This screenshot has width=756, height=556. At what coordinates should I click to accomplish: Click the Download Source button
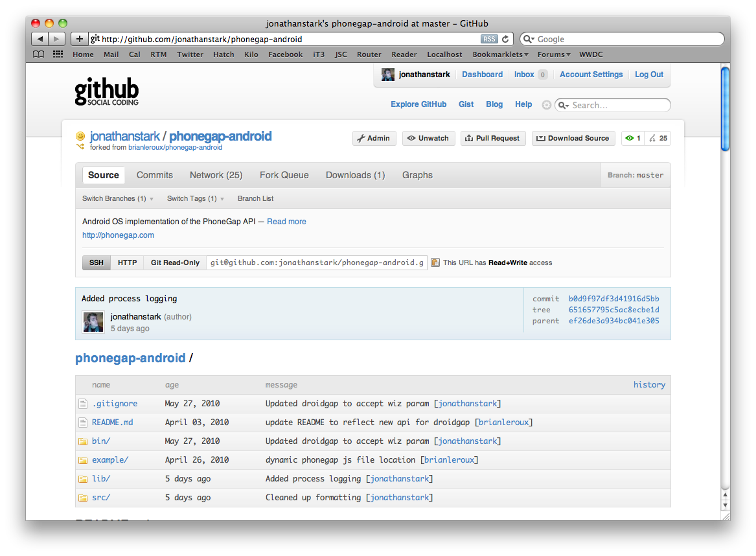[x=573, y=138]
